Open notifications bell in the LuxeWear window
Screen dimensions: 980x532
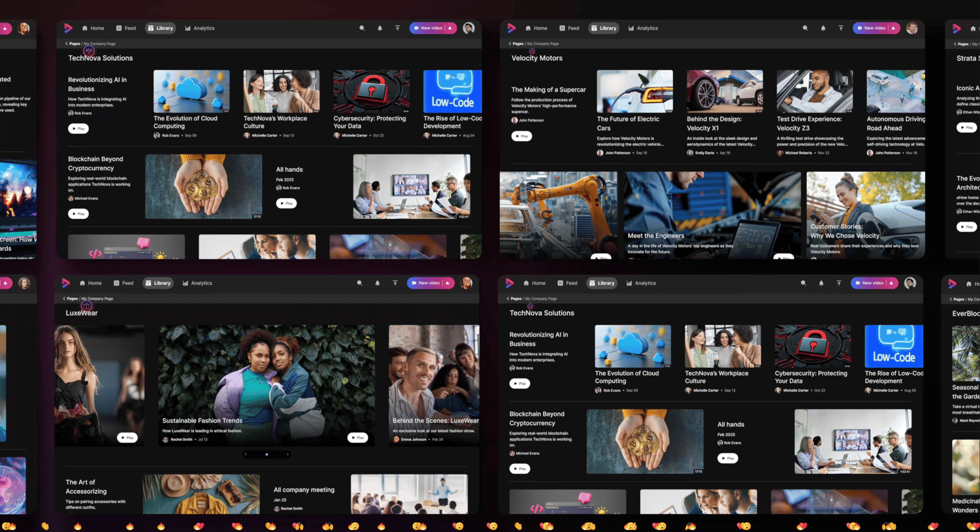tap(377, 283)
